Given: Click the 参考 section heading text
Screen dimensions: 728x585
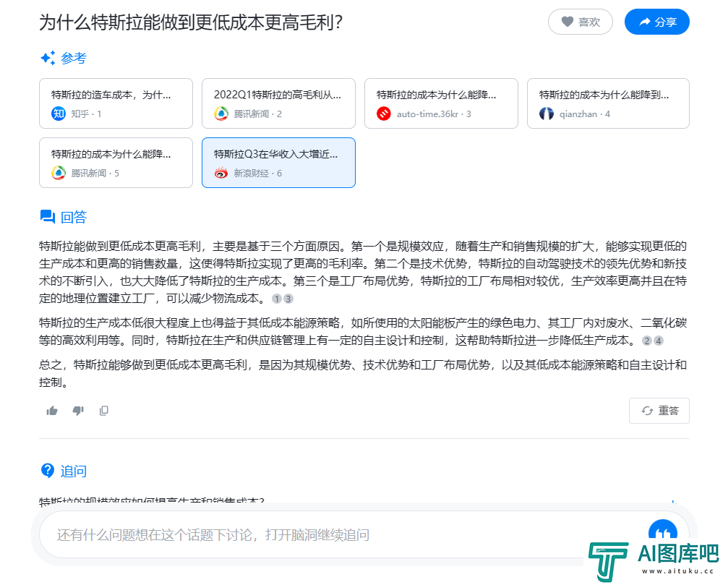Looking at the screenshot, I should click(x=74, y=58).
